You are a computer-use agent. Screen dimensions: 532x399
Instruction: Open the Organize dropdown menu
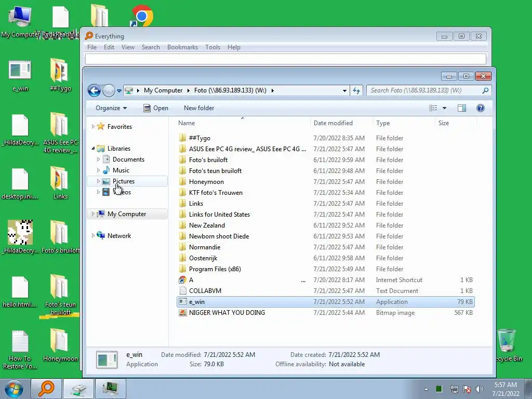[111, 108]
